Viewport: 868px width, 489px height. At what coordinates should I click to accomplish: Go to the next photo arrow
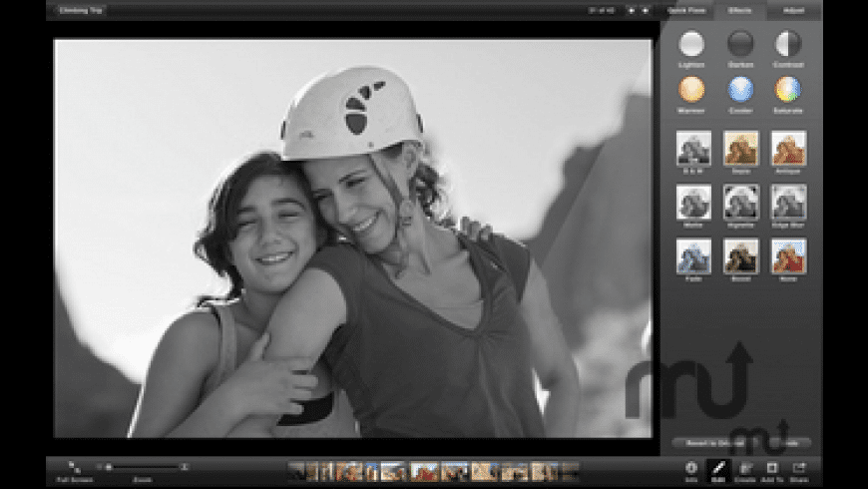[x=645, y=11]
